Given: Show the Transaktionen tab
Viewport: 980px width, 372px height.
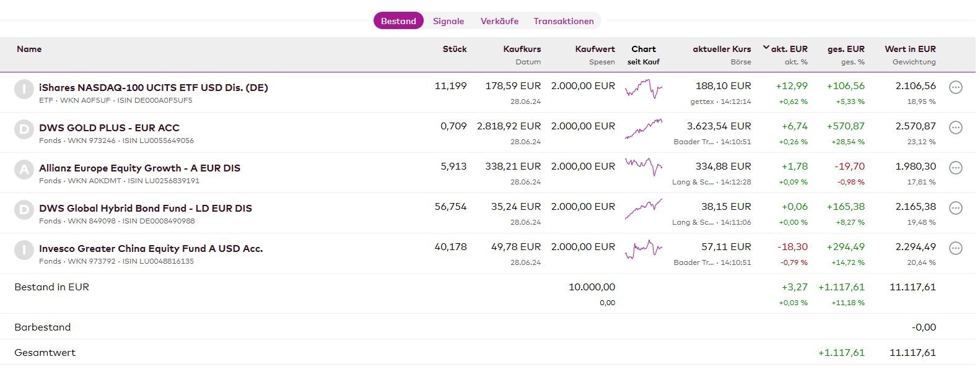Looking at the screenshot, I should pos(564,21).
